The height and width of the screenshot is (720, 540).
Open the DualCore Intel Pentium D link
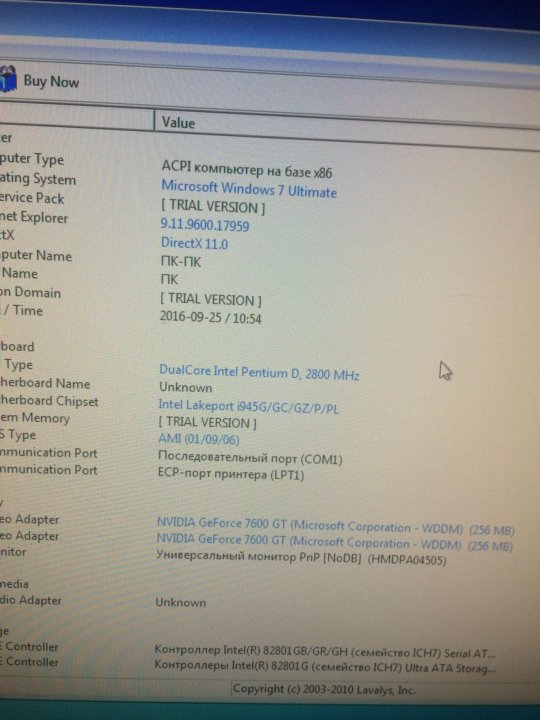pyautogui.click(x=259, y=372)
